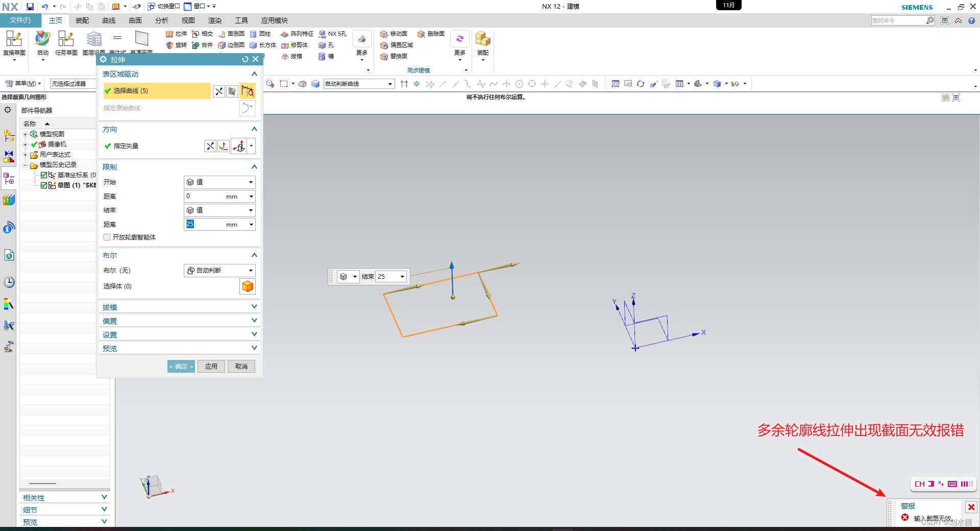Select the 旋转 (Revolve) tool

[x=176, y=45]
